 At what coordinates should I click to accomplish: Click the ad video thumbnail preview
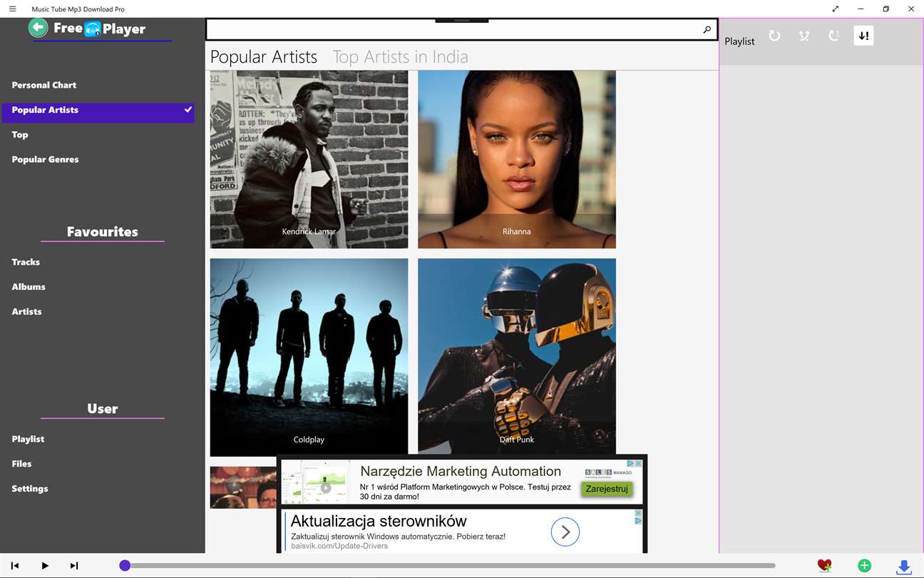316,482
